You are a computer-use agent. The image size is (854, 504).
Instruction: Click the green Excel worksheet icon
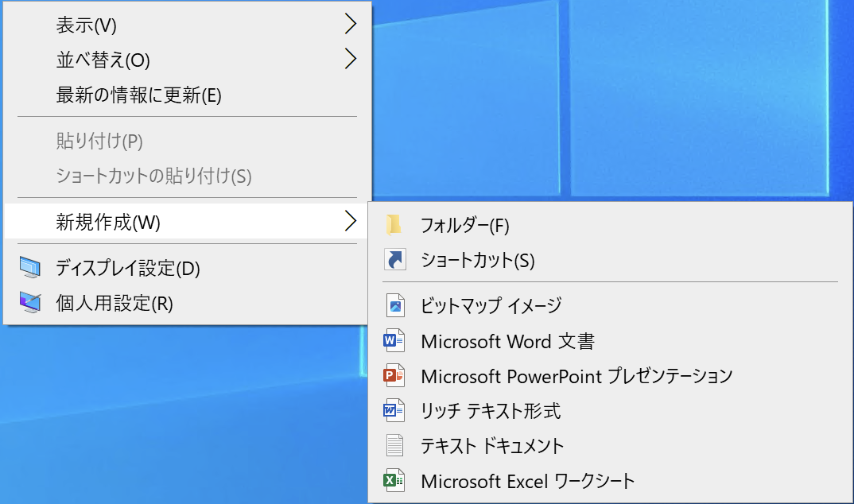[394, 481]
